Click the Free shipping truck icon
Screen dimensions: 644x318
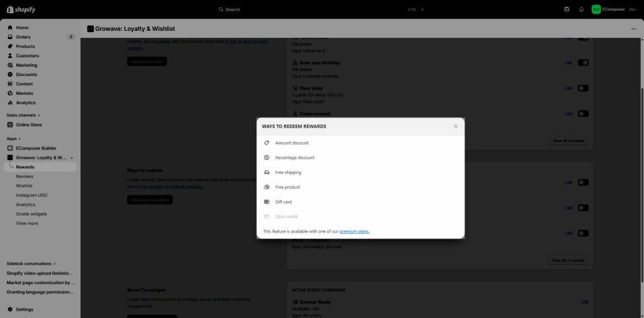(x=267, y=172)
